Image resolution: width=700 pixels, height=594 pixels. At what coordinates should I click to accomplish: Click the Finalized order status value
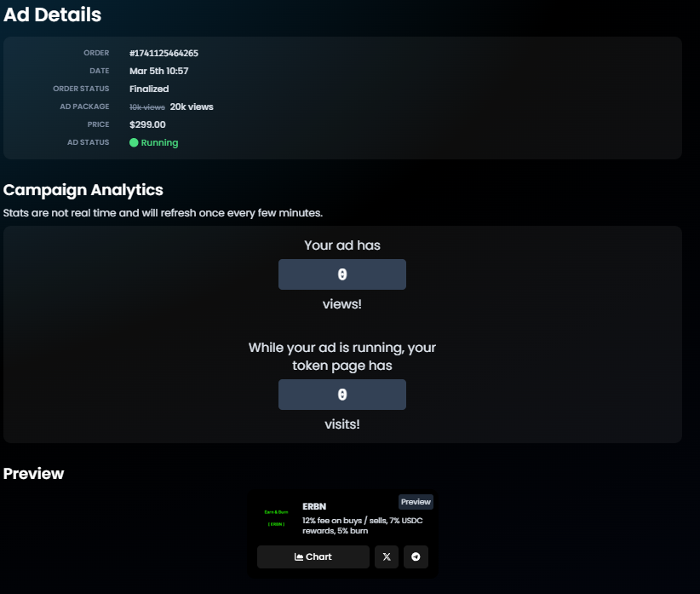coord(149,89)
